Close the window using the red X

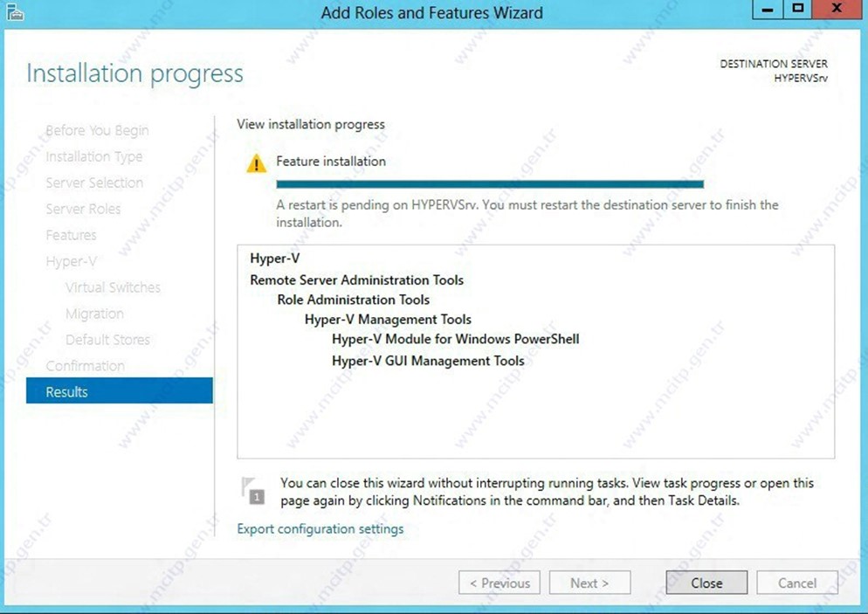(837, 10)
